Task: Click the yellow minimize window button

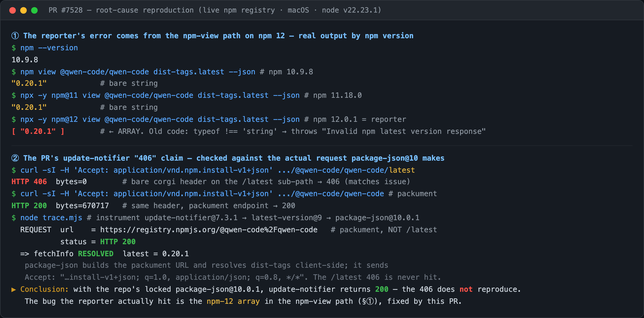Action: [23, 10]
